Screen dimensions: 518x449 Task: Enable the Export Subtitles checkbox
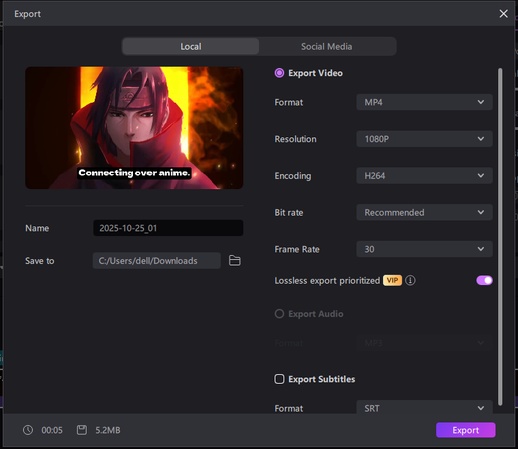click(x=279, y=379)
